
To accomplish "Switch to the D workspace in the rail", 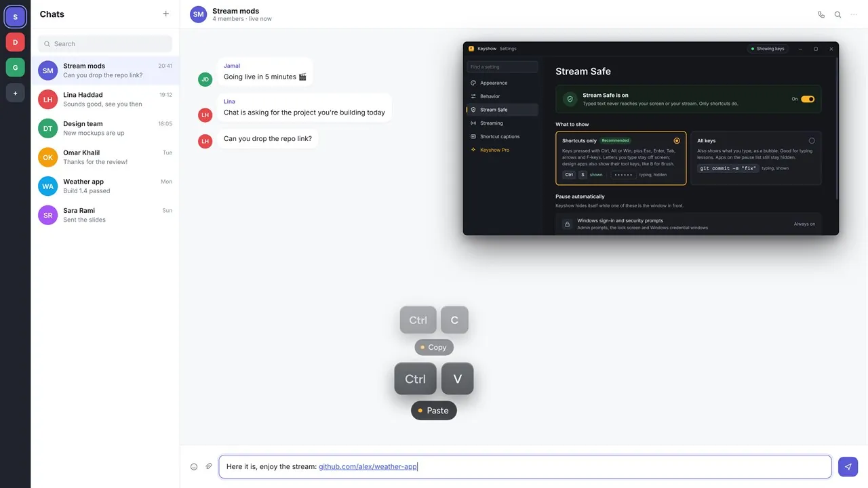I will coord(15,42).
